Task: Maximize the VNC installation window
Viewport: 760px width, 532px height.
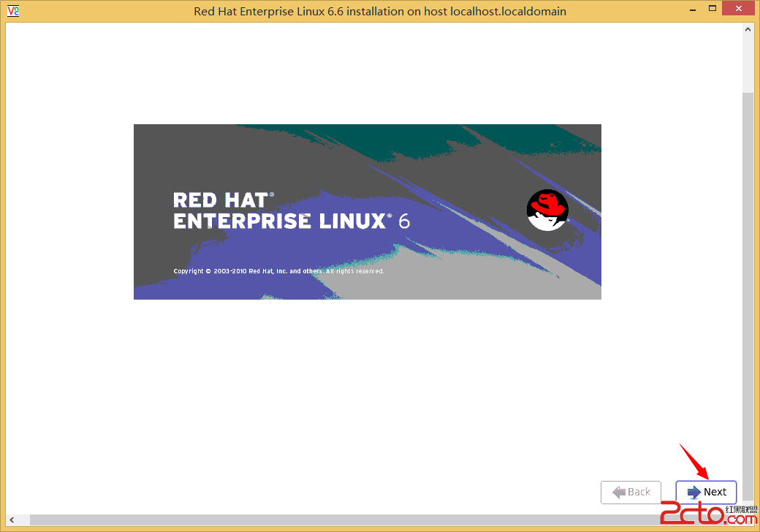Action: coord(712,8)
